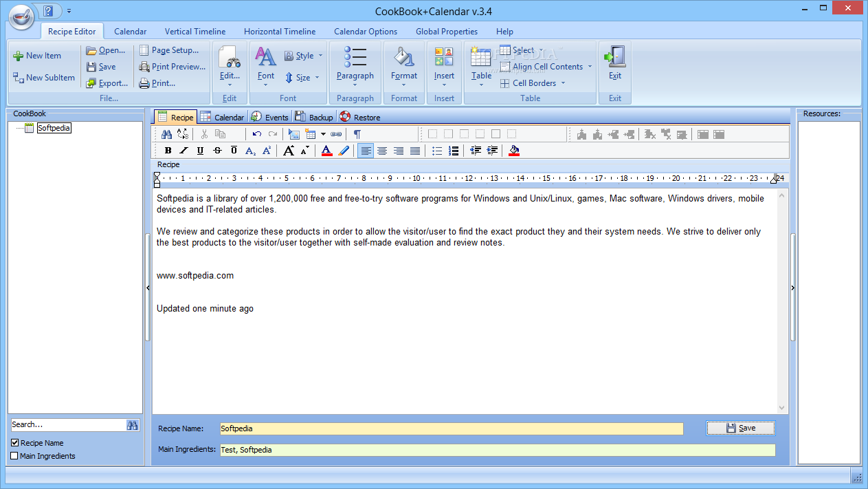Switch to the Events panel tab

[x=269, y=117]
